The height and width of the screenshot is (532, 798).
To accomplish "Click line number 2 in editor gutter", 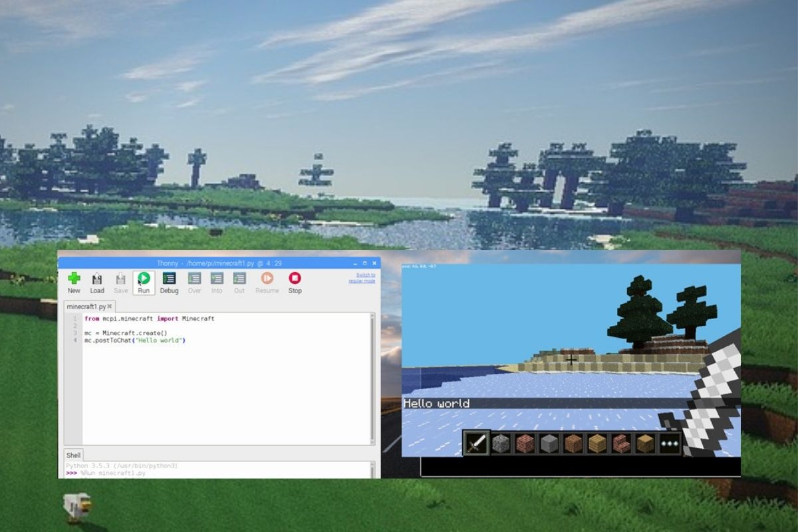I will tap(75, 326).
